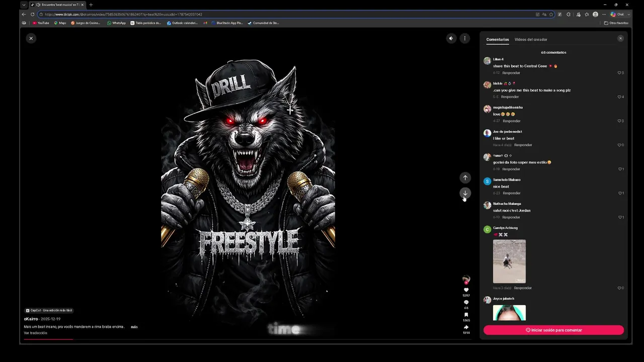
Task: Close the comments panel
Action: click(x=620, y=38)
